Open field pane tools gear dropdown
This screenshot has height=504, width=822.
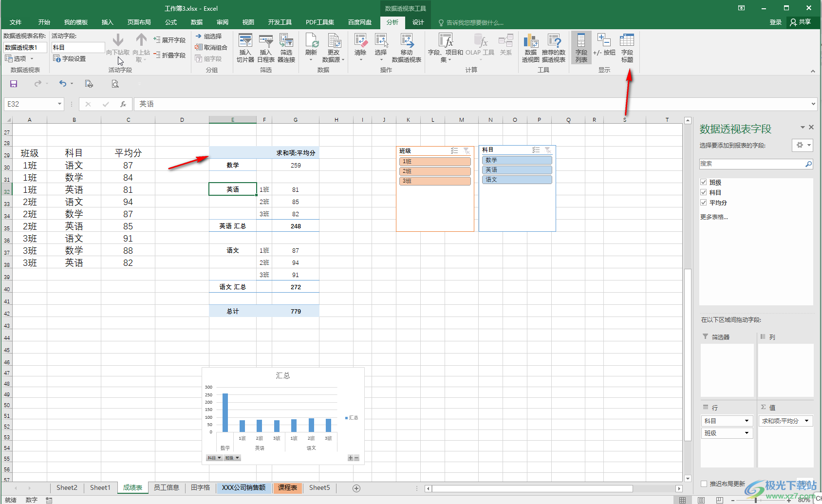tap(803, 145)
